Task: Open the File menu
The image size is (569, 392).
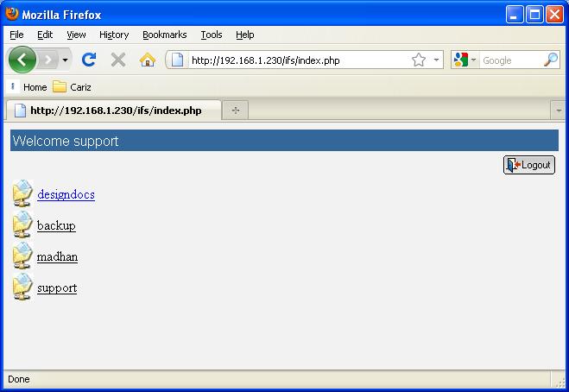Action: point(16,35)
